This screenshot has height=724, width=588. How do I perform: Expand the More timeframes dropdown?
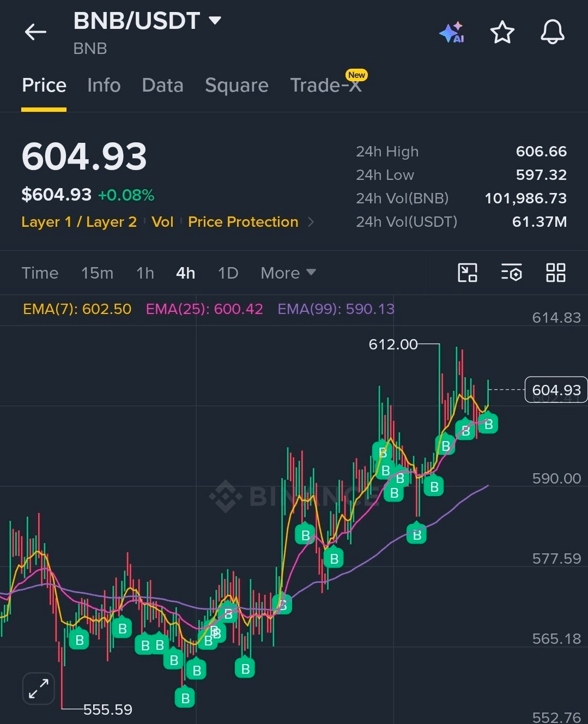point(288,273)
